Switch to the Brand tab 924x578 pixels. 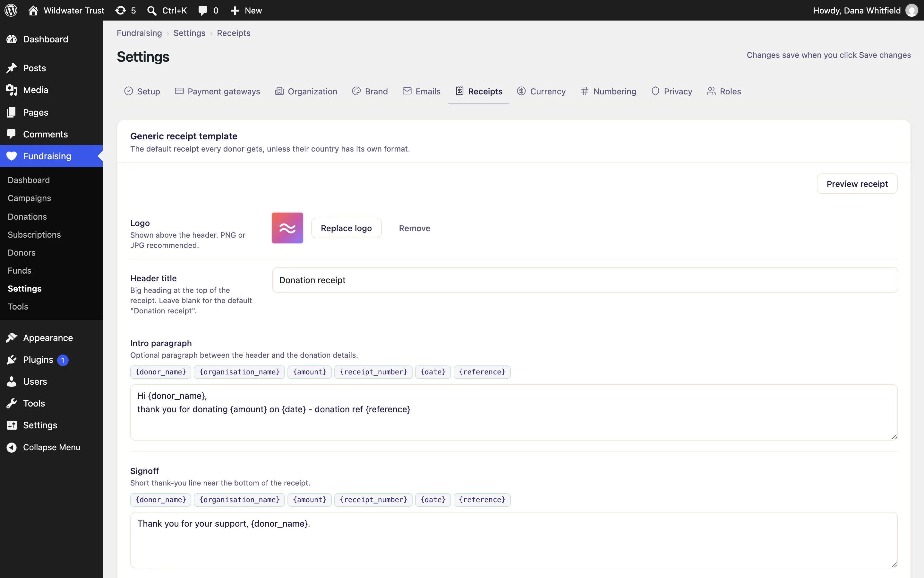(x=370, y=92)
